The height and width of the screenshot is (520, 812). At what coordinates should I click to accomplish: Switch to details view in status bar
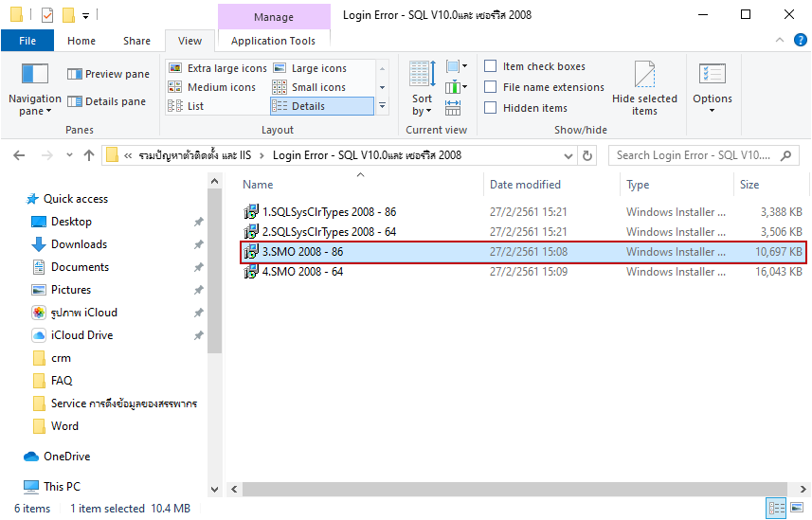[776, 508]
